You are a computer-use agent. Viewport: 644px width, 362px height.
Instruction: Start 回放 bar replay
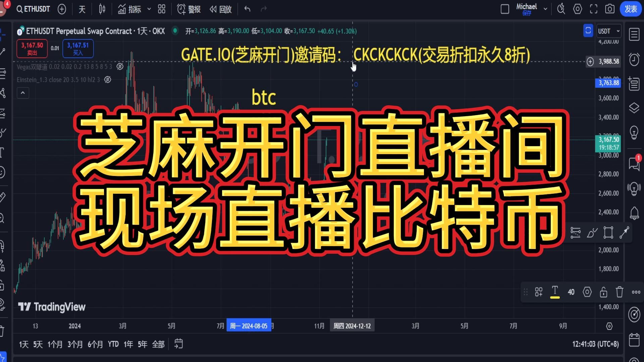(221, 9)
